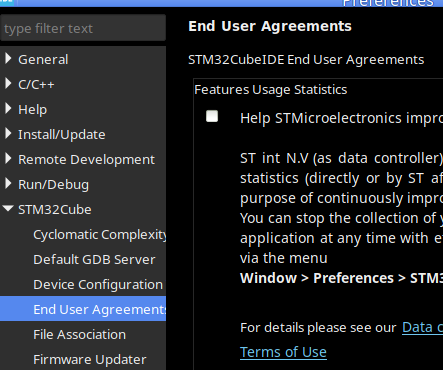The image size is (443, 370).
Task: Select C/C++ in the preferences tree
Action: [x=36, y=85]
